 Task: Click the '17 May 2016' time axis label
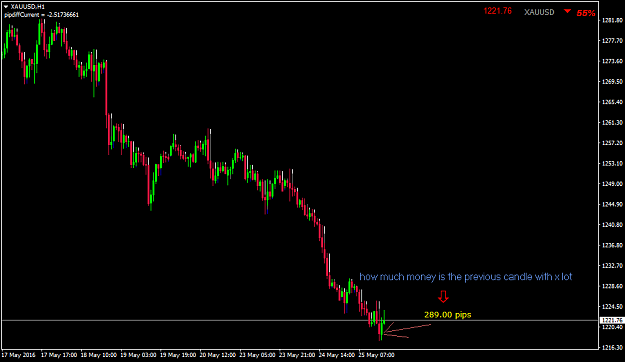coord(18,355)
